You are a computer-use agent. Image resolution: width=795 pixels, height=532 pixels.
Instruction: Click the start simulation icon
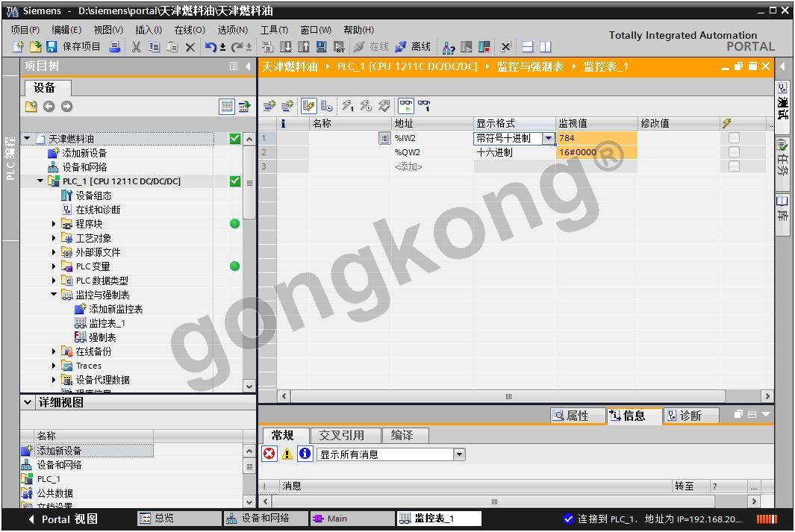321,47
